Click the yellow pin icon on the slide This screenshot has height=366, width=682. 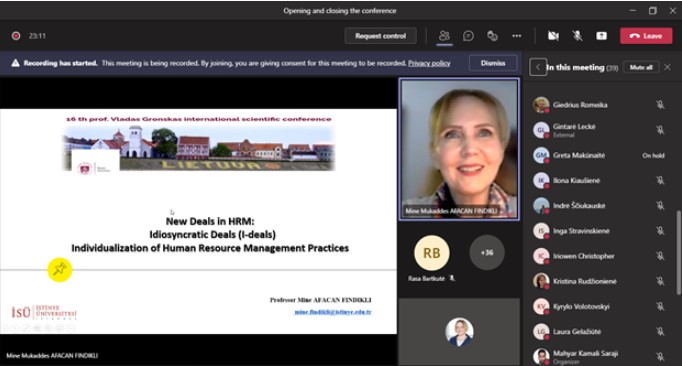60,269
